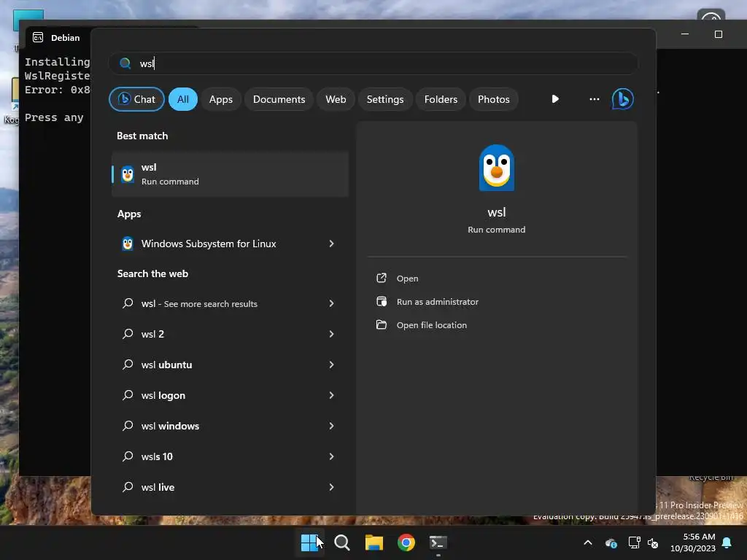Click the search magnifier icon in search box
This screenshot has height=560, width=747.
point(125,63)
